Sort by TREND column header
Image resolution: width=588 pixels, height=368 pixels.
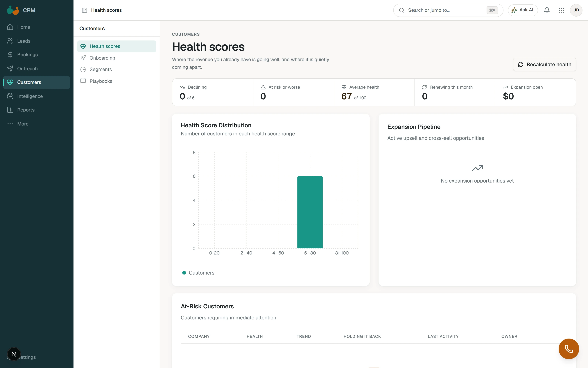pos(304,336)
